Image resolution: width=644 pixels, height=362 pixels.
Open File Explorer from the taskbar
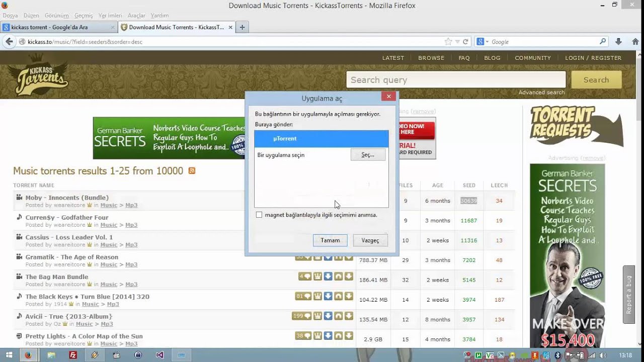coord(51,355)
